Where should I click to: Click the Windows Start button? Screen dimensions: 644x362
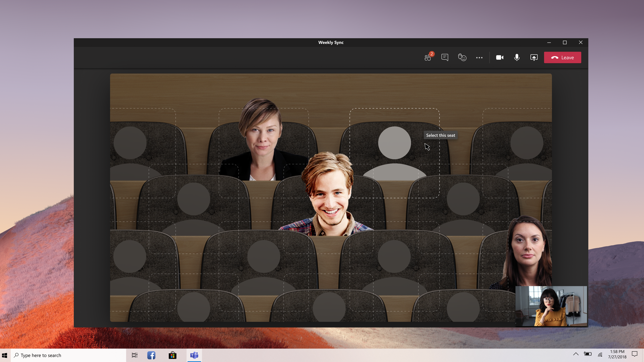coord(5,355)
